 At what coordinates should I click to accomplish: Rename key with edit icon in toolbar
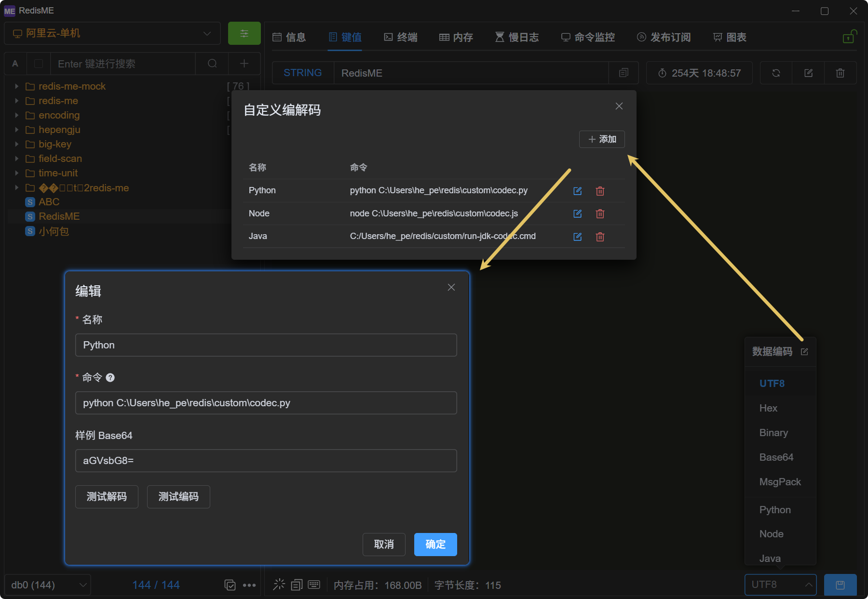(x=808, y=73)
